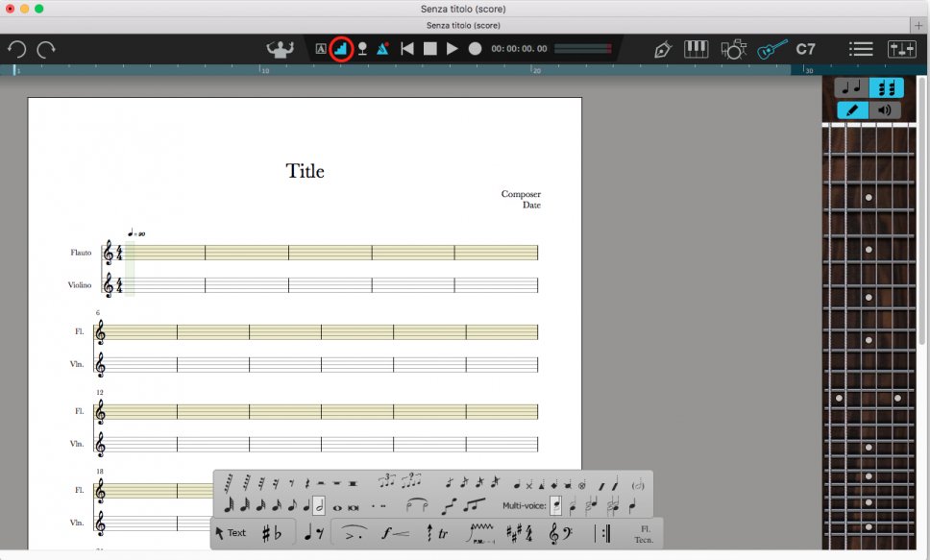
Task: Click the round Record button
Action: click(475, 49)
